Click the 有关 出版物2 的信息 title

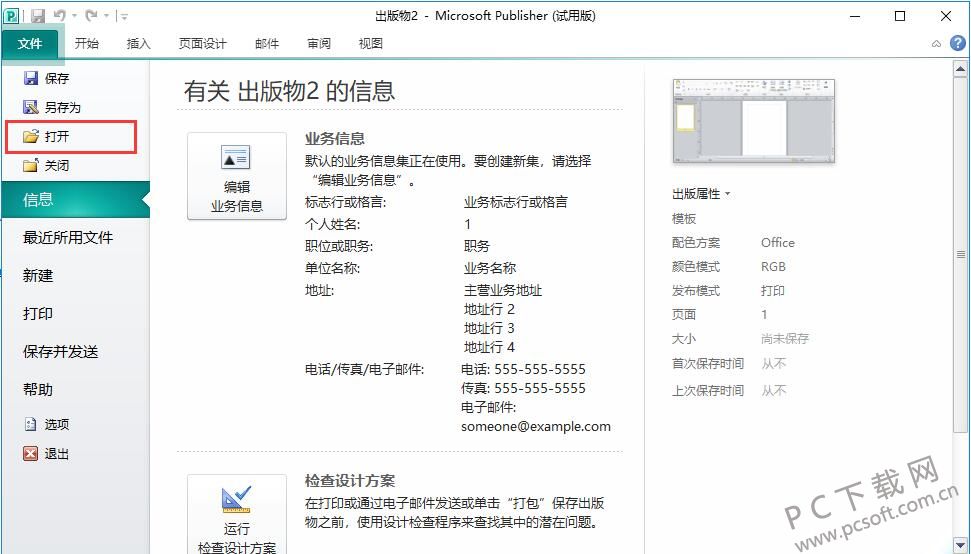point(289,91)
